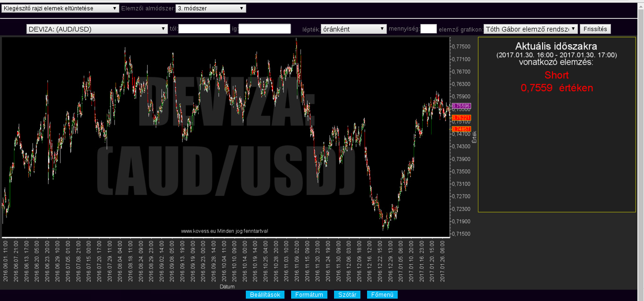Select the orange 0,75221 price marker
644x301 pixels.
pos(461,117)
